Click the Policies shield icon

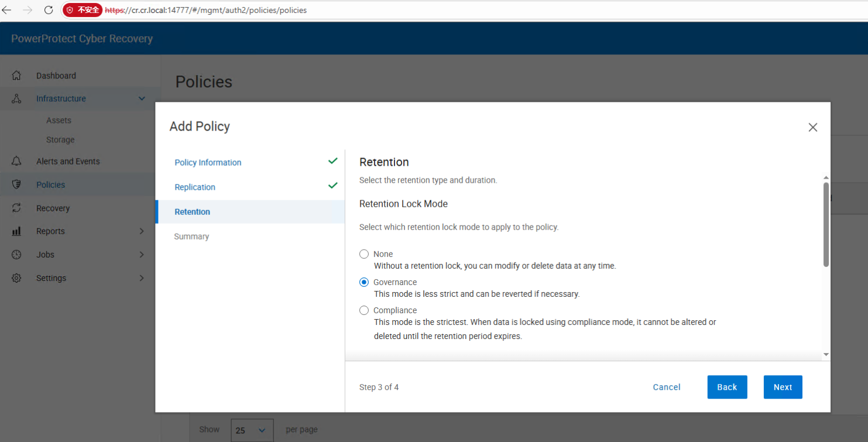[16, 184]
